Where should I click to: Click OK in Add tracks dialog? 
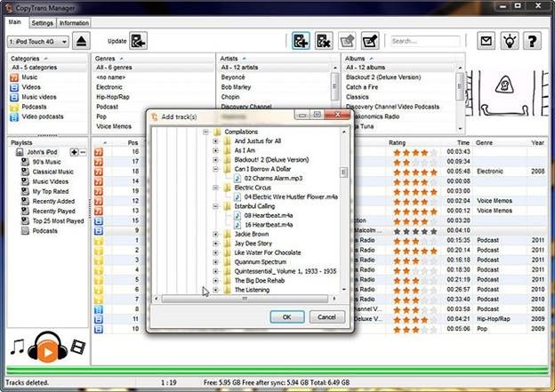(x=286, y=317)
